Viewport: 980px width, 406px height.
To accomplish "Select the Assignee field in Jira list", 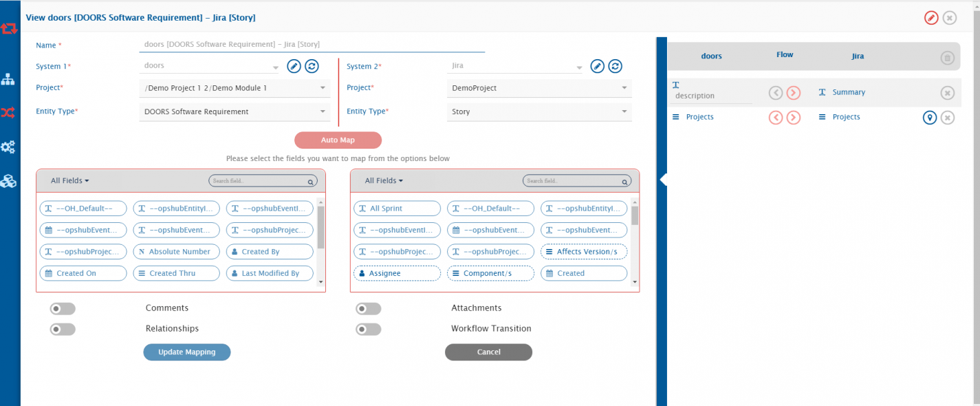I will 397,273.
